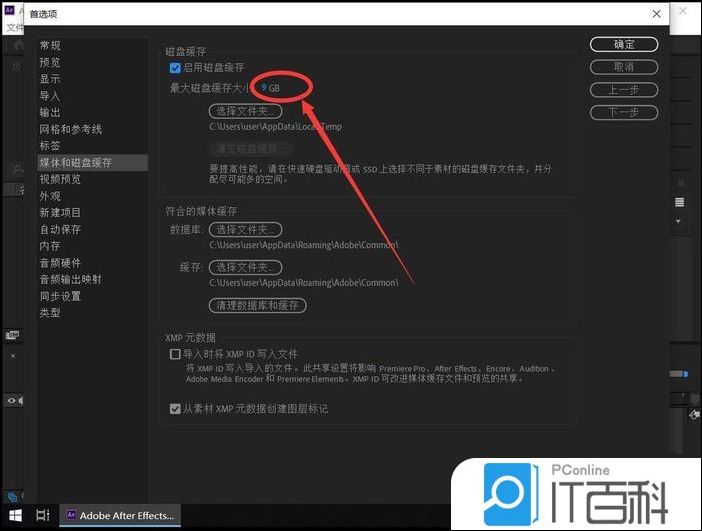Click the 下一步 button
This screenshot has height=531, width=702.
[x=624, y=112]
